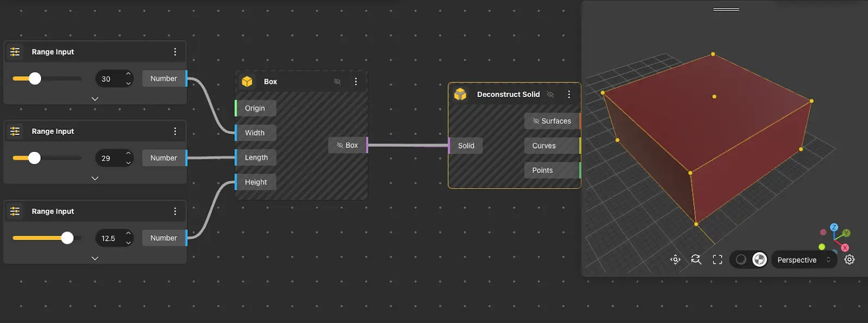Click the Deconstruct Solid node cube icon
The image size is (868, 323).
pos(460,94)
